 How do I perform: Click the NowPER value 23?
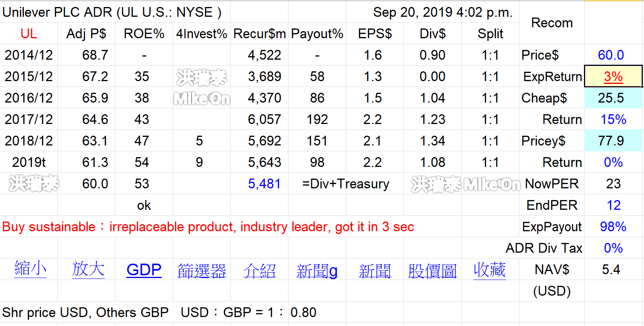click(x=613, y=184)
